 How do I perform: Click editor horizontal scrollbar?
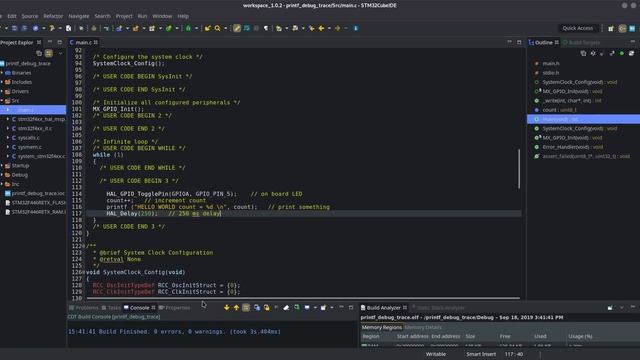click(x=302, y=298)
